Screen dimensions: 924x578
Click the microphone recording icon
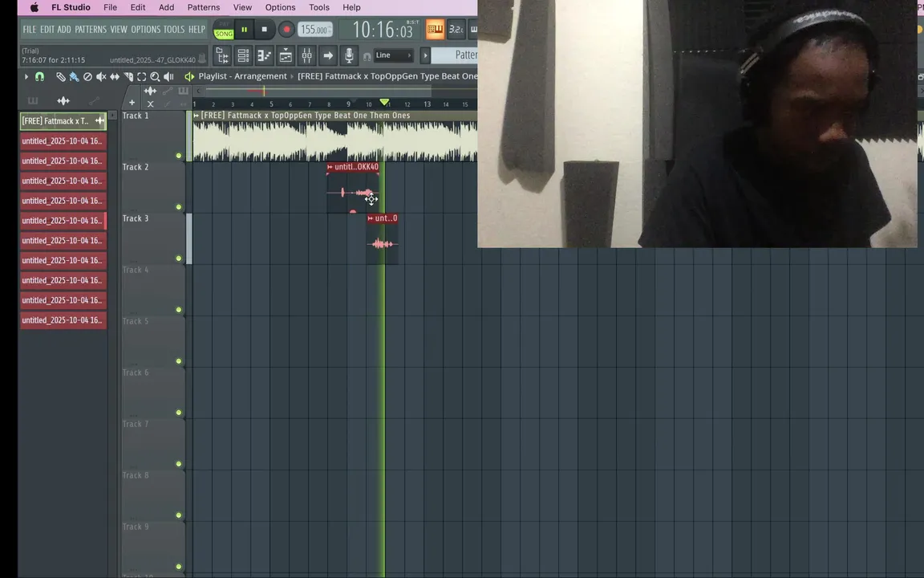[x=349, y=55]
